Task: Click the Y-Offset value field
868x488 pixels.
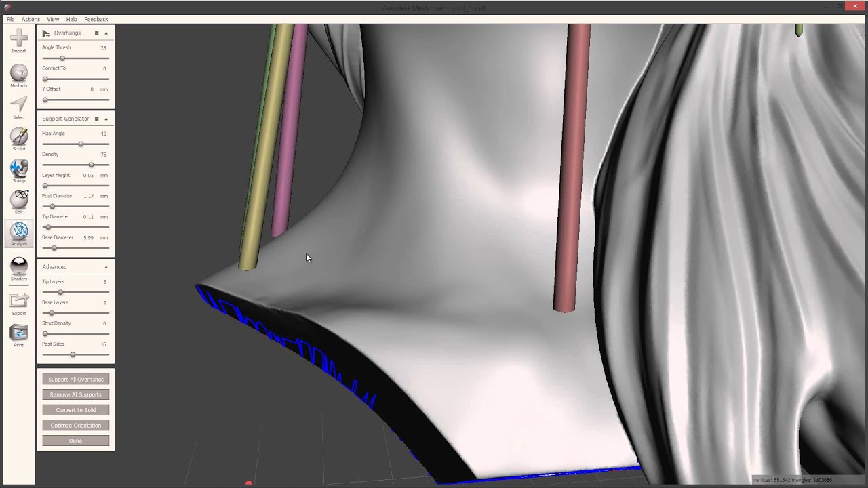Action: coord(92,89)
